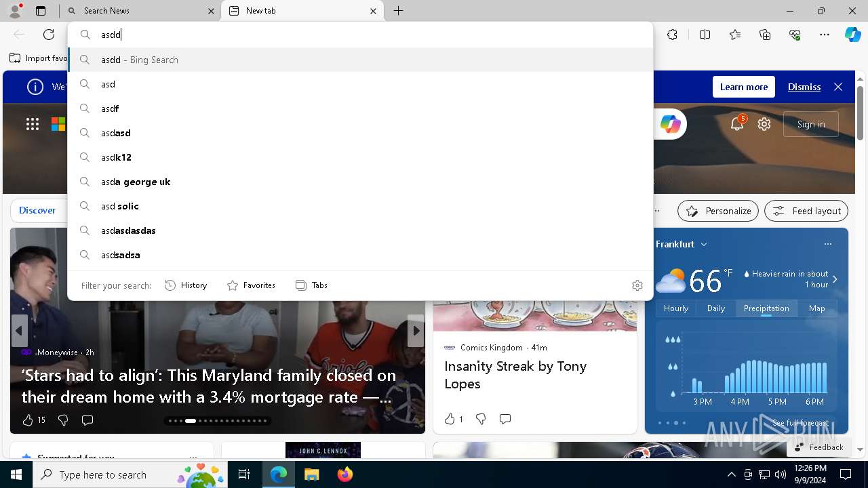Select the asdd Bing Search suggestion
Screen dimensions: 868x488
click(x=360, y=60)
